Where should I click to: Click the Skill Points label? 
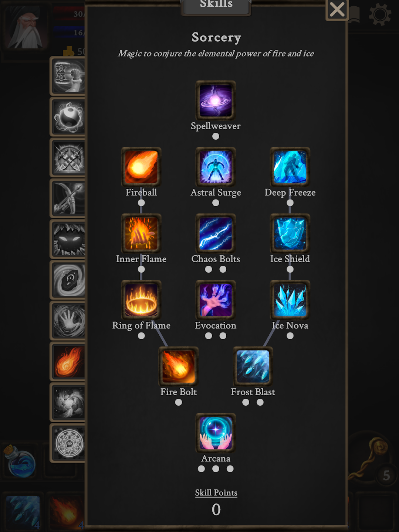216,492
